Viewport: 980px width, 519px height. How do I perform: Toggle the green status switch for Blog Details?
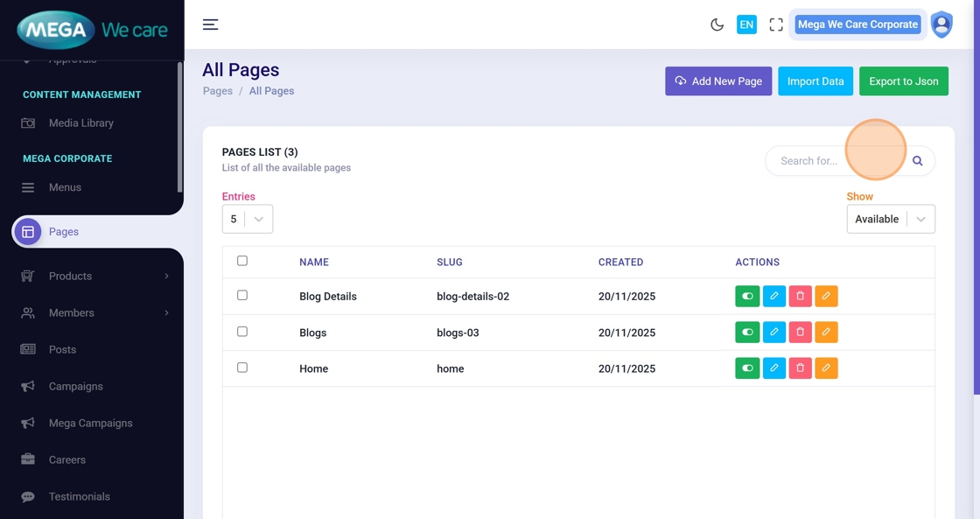pos(747,297)
